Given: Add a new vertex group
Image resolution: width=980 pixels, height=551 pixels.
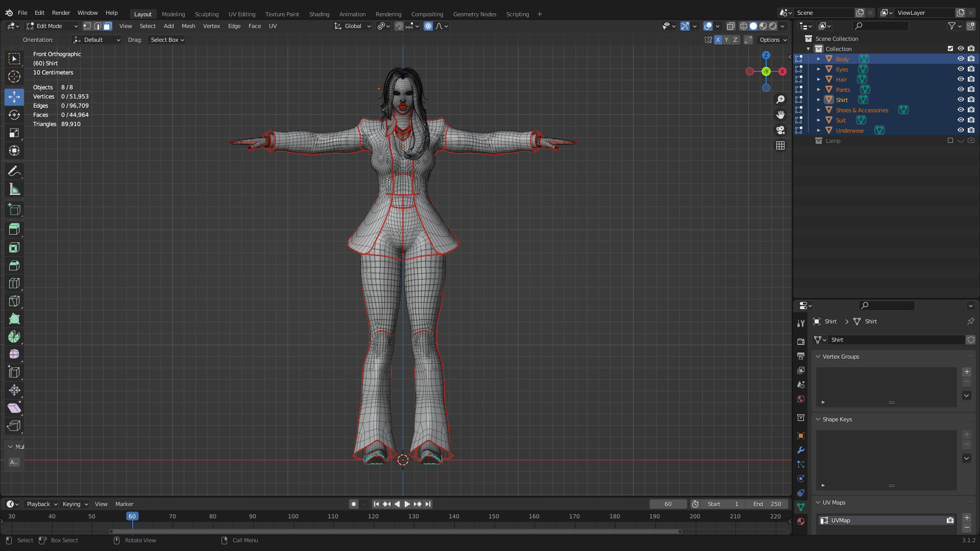Looking at the screenshot, I should [x=967, y=372].
